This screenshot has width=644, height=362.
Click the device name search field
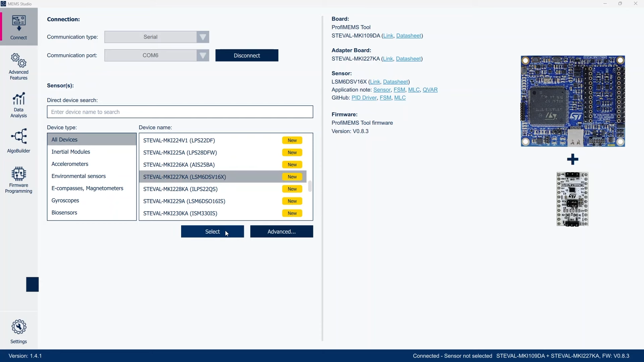180,112
